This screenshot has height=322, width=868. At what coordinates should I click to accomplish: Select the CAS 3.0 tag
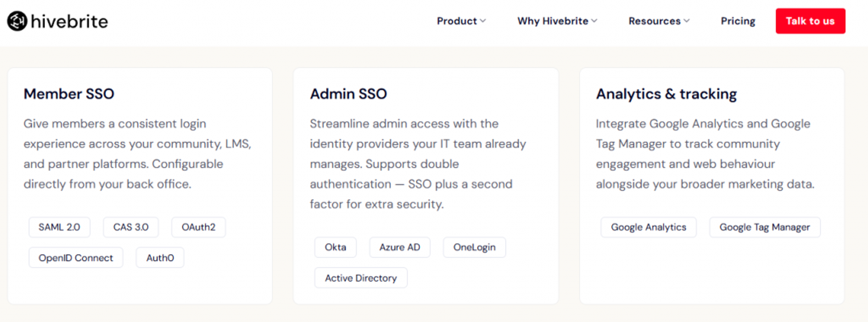tap(131, 227)
